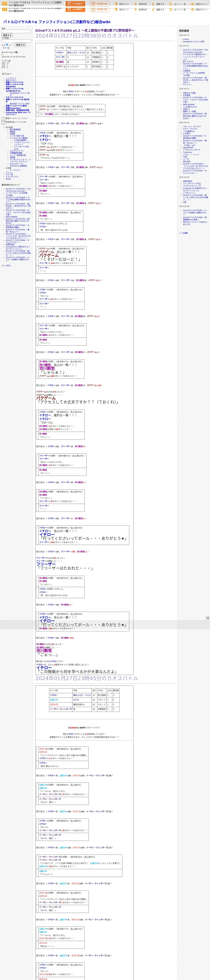Open 直轄@雀荘 最強雀鬼決定戦 link
210x980 pixels.
[17, 110]
